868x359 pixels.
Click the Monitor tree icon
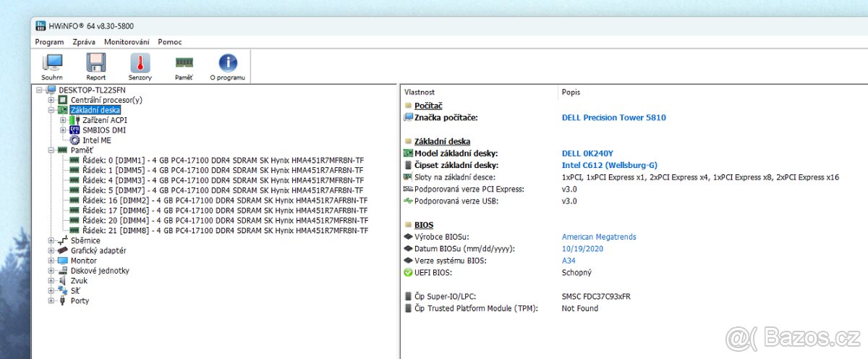click(x=63, y=261)
